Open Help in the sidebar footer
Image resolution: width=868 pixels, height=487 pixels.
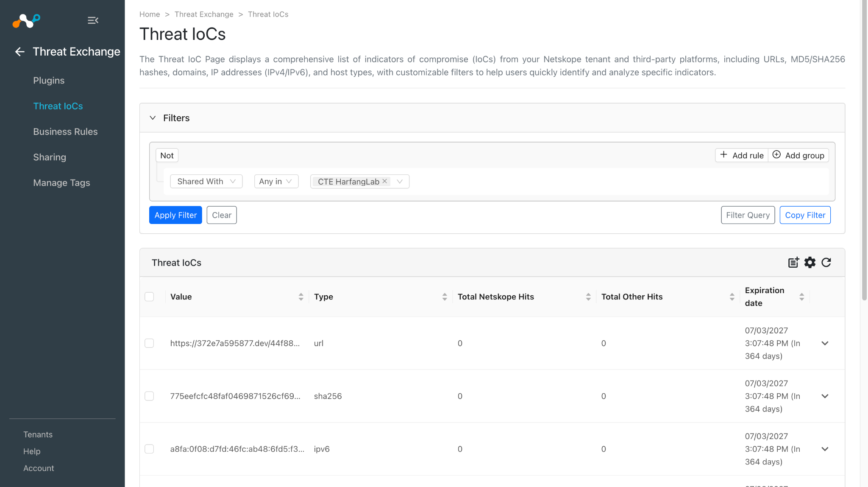[32, 451]
